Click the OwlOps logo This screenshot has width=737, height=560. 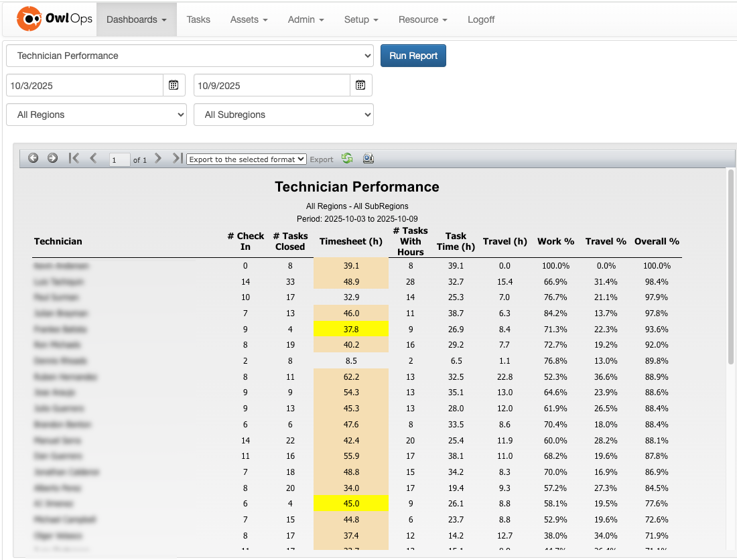(x=55, y=19)
